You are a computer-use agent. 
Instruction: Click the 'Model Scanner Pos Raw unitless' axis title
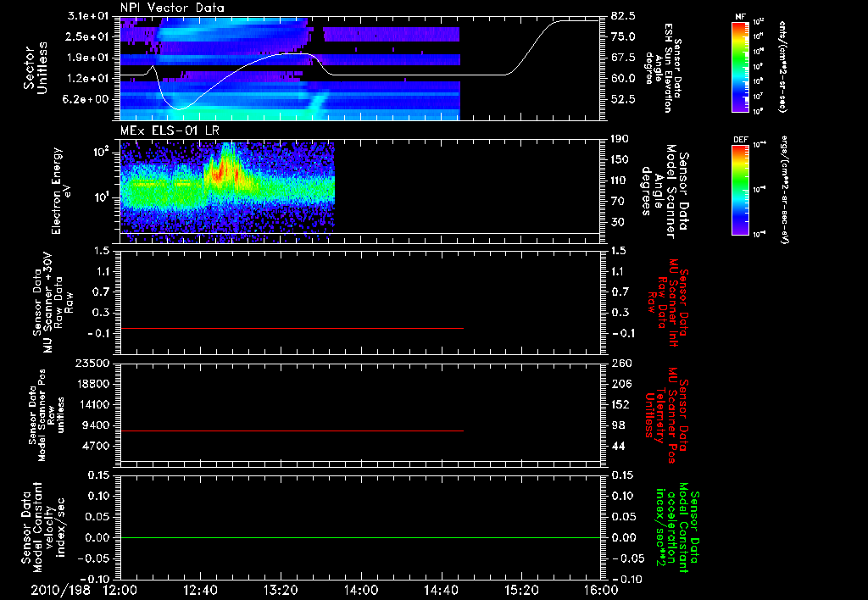coord(47,415)
